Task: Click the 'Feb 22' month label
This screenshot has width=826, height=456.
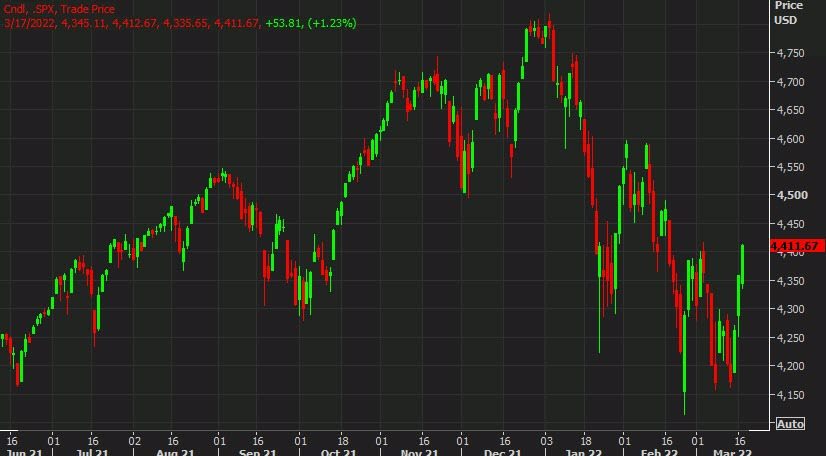Action: click(x=659, y=452)
